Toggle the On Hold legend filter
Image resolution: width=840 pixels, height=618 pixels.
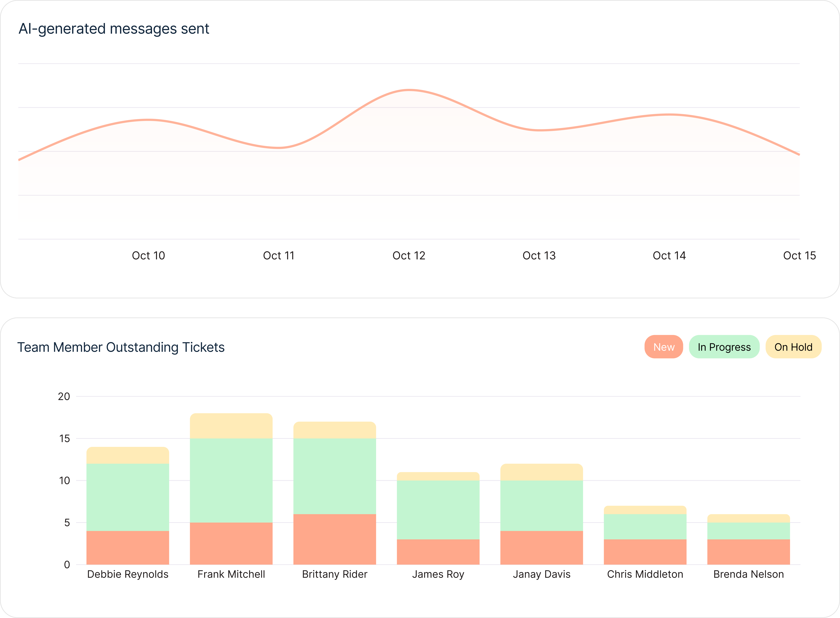(793, 347)
